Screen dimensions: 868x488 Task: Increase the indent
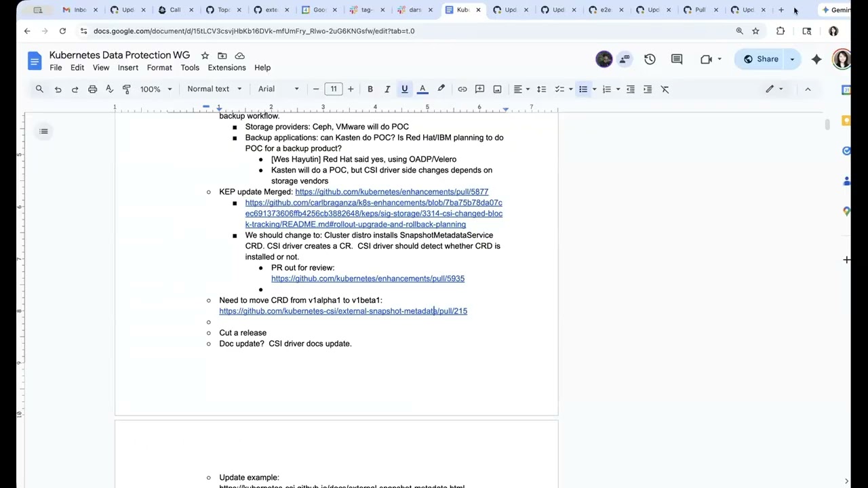[x=648, y=89]
